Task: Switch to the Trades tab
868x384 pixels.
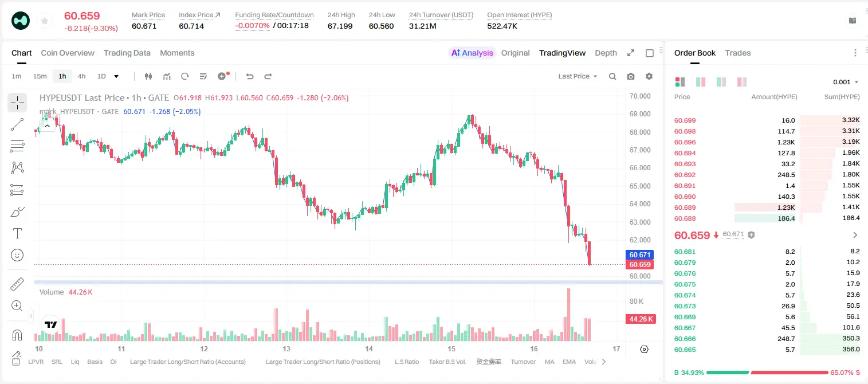Action: [x=737, y=53]
